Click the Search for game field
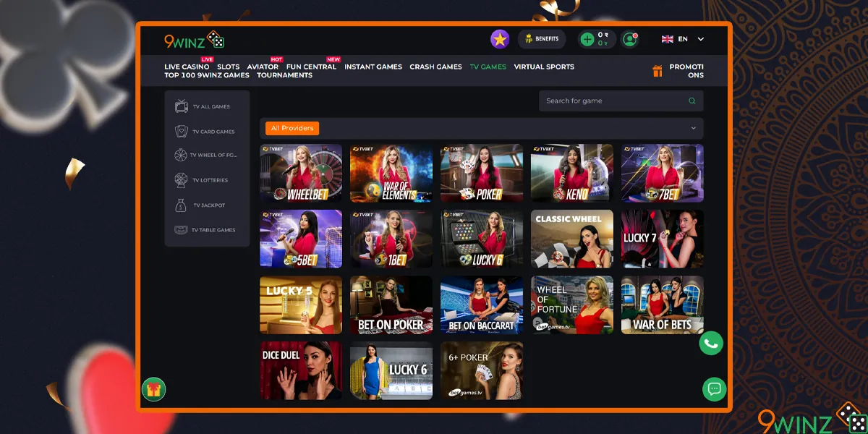Image resolution: width=868 pixels, height=434 pixels. (x=621, y=101)
